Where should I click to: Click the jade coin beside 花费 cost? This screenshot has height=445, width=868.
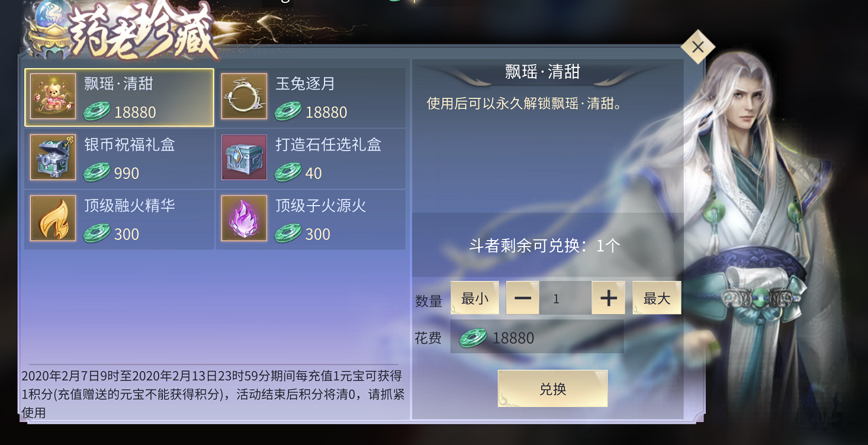pos(473,338)
